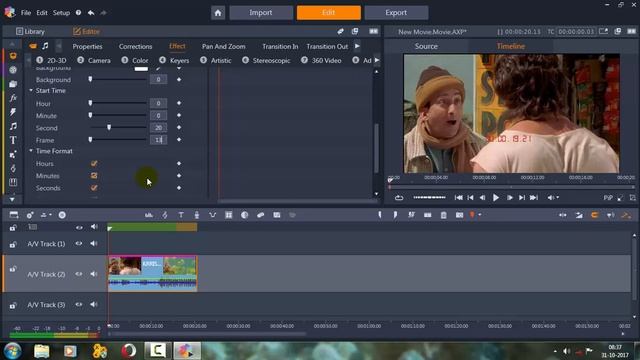Toggle the Minutes time format checkbox
The image size is (640, 360).
point(94,176)
